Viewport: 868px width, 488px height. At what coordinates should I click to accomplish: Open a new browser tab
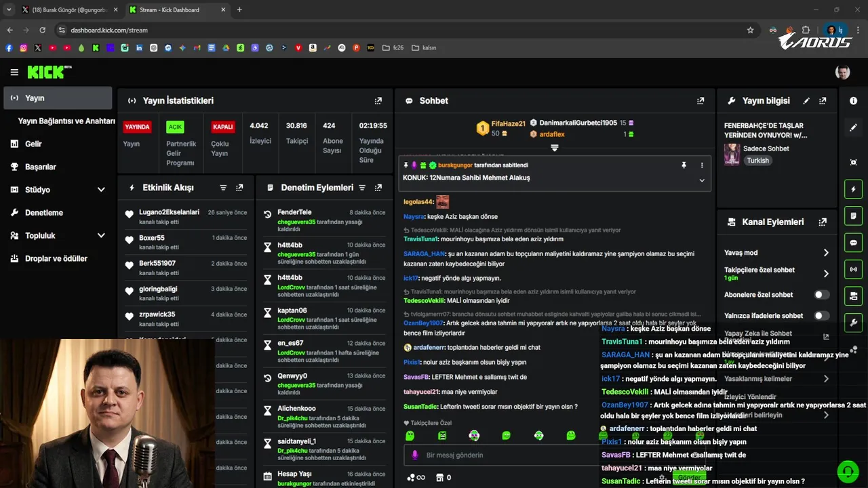[x=239, y=9]
